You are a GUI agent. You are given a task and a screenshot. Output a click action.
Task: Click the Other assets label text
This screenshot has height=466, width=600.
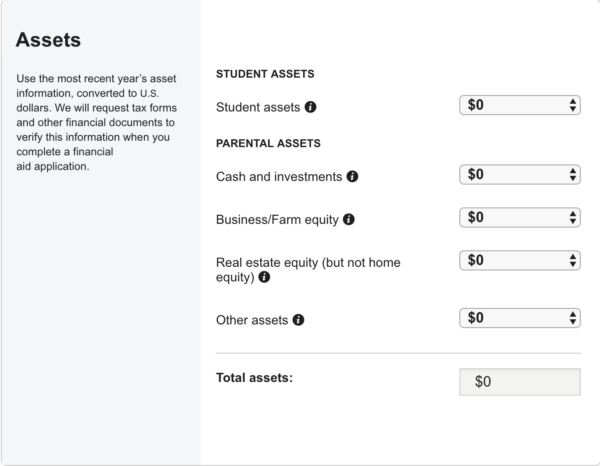pyautogui.click(x=252, y=321)
